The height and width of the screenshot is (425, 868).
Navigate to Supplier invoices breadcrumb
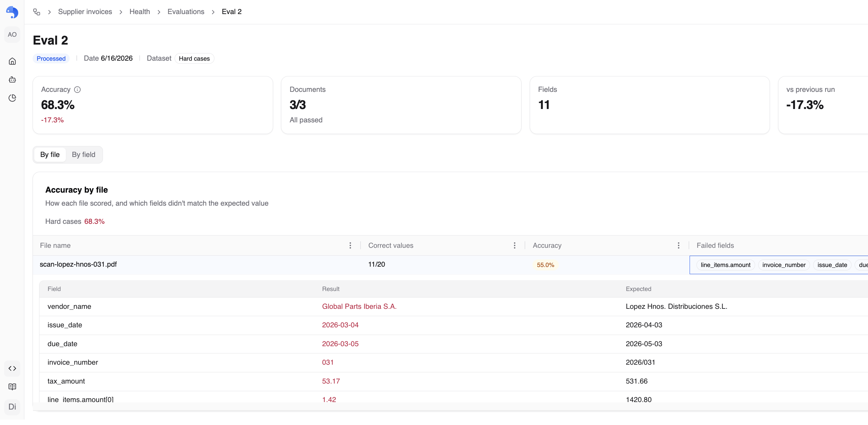click(x=85, y=12)
